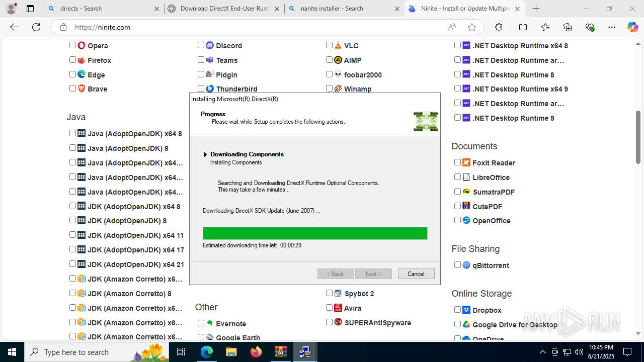The width and height of the screenshot is (644, 362).
Task: Add page to favorites star icon
Action: tap(471, 27)
